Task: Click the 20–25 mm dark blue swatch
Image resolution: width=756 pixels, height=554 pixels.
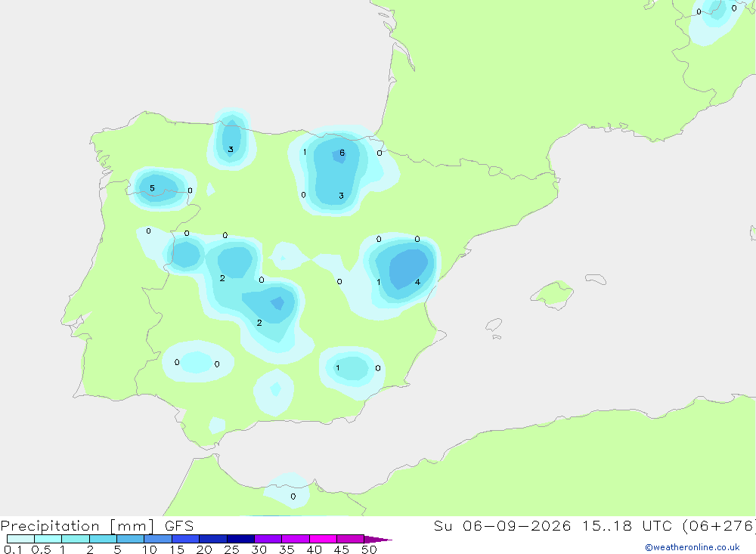Action: (213, 539)
